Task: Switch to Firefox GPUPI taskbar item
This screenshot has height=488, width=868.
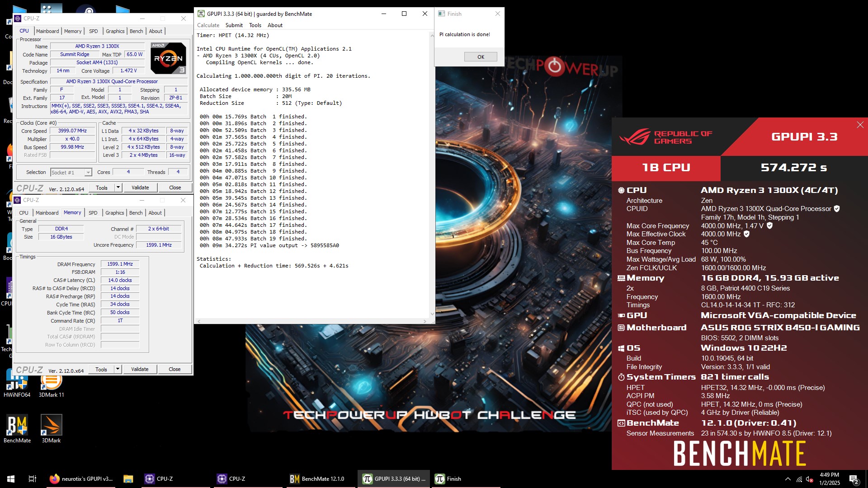Action: coord(82,479)
